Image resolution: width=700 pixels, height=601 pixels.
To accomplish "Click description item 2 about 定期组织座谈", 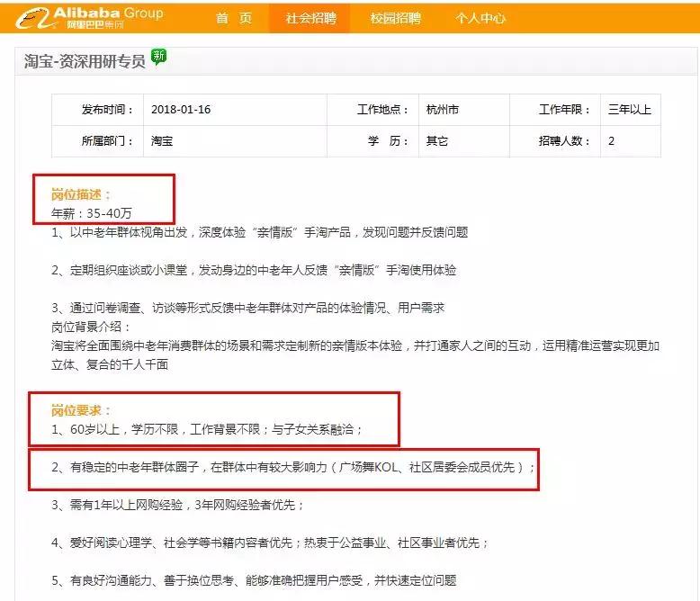I will [254, 270].
